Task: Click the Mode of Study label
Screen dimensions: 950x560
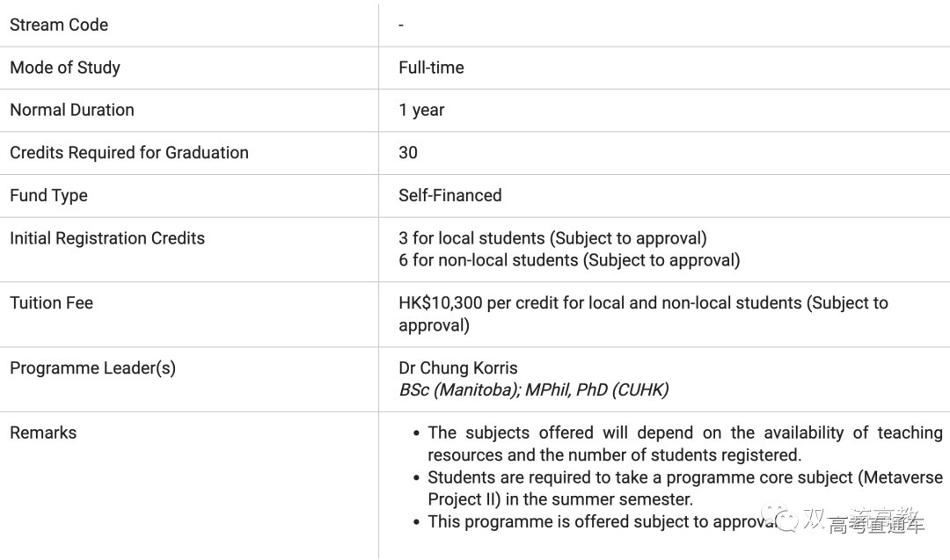Action: pos(65,68)
